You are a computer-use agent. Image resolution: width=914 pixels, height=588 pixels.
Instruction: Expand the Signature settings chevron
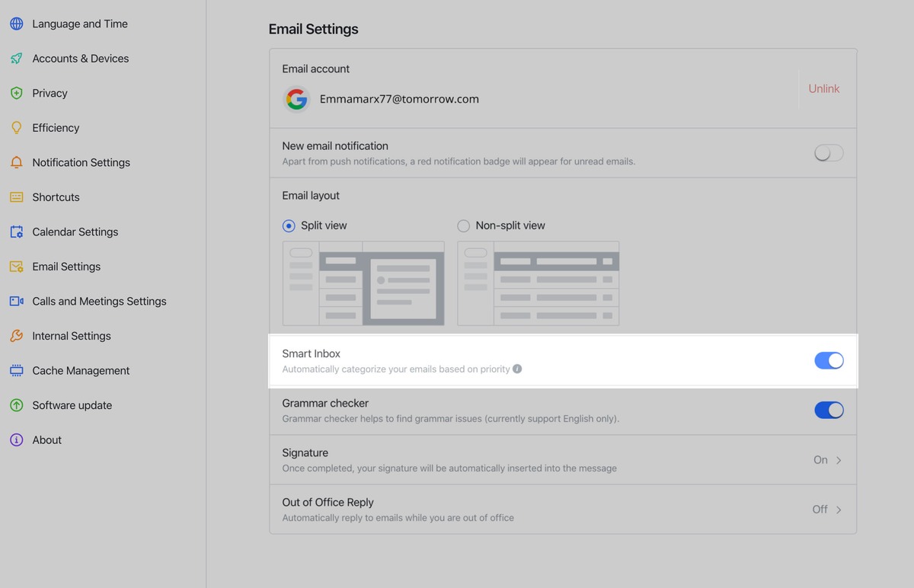pos(839,460)
